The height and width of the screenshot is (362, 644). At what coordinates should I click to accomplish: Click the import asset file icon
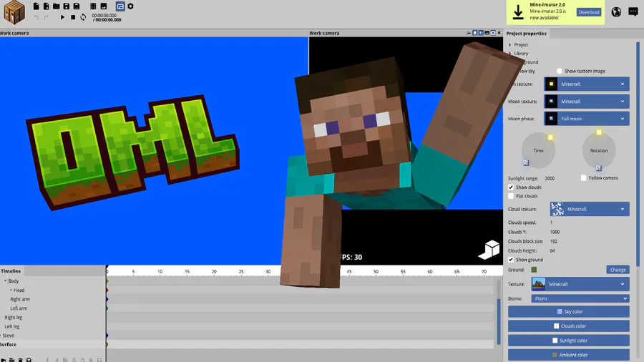pyautogui.click(x=46, y=6)
